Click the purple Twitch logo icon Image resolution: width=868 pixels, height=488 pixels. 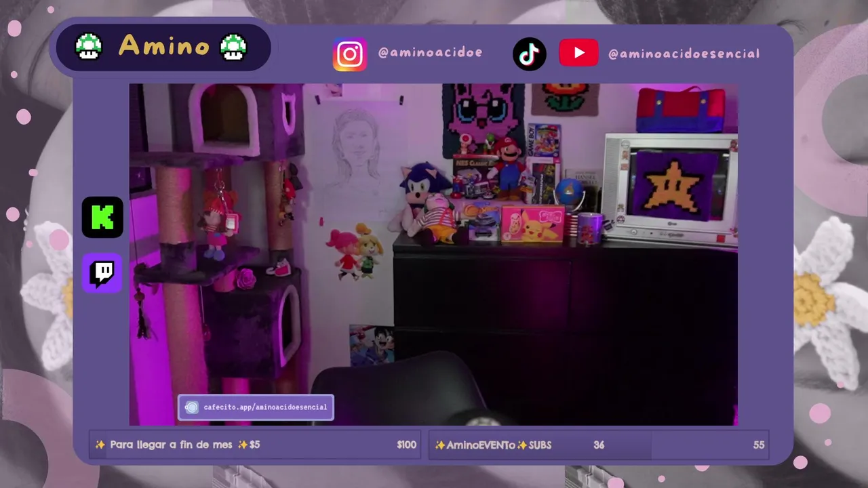click(102, 273)
